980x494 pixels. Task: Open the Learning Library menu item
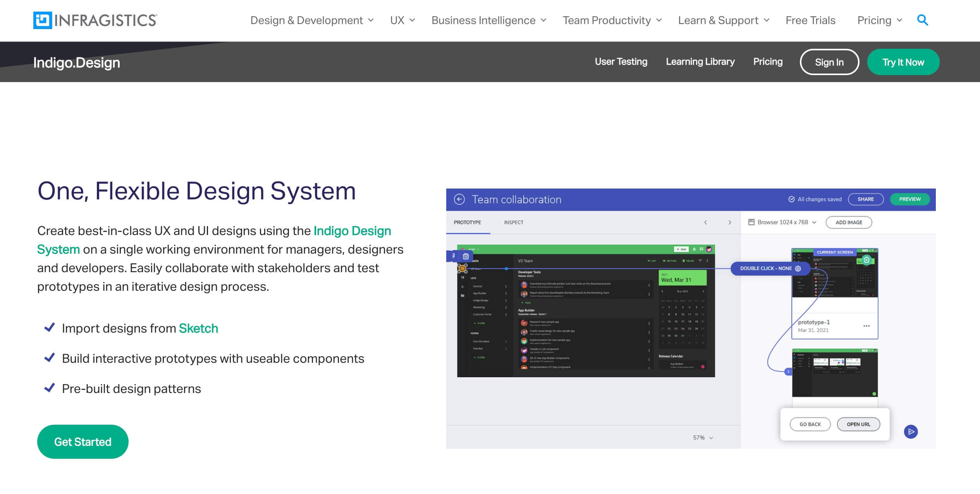(x=700, y=62)
